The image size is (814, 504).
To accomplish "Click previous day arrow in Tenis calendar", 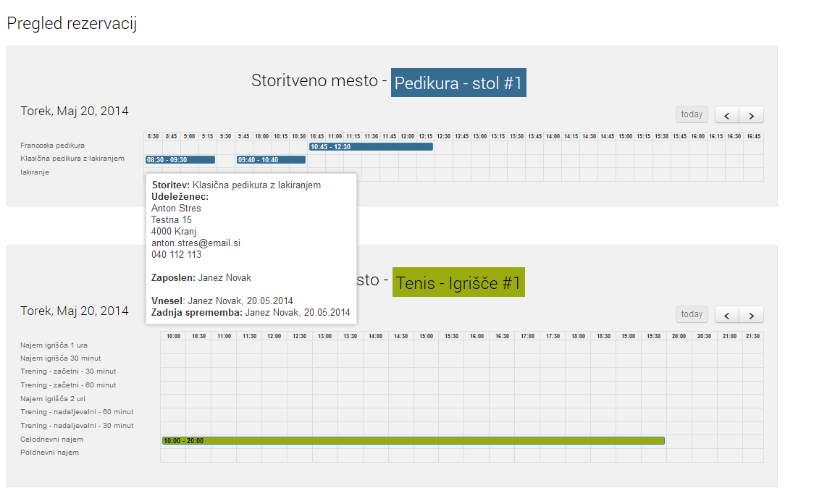I will tap(727, 315).
